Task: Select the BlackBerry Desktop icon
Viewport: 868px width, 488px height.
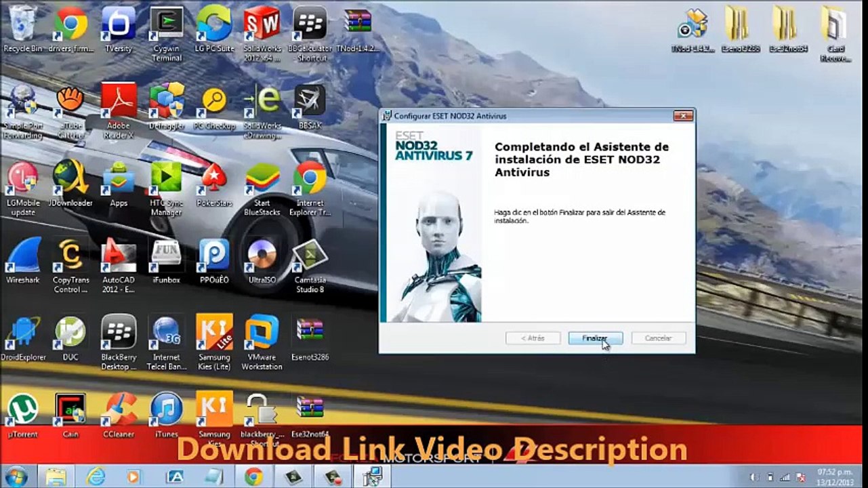Action: click(119, 343)
